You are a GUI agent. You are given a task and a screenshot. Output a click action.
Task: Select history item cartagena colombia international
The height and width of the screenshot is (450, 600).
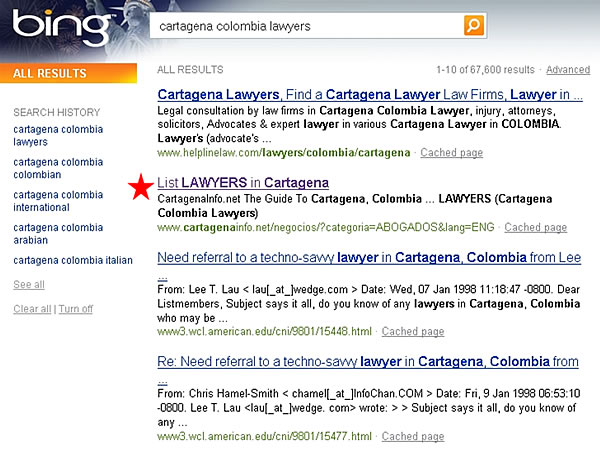click(58, 201)
